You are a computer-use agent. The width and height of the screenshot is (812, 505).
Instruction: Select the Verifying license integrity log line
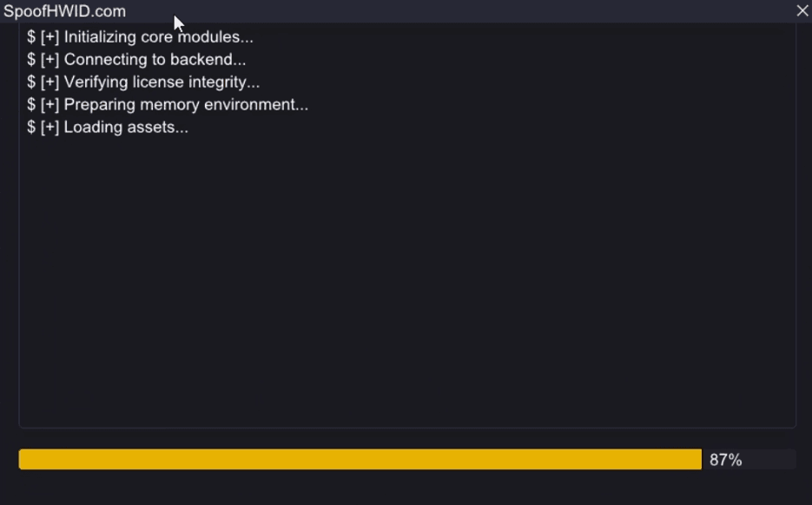tap(143, 82)
